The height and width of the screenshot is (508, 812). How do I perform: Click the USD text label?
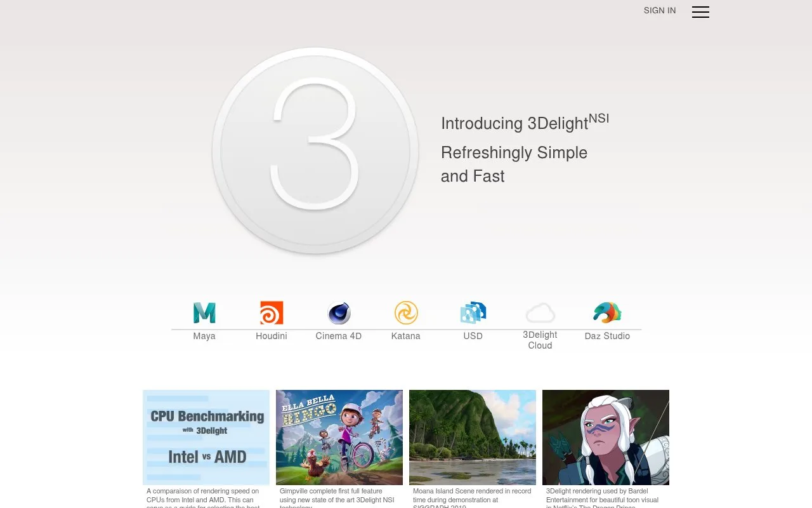coord(473,336)
